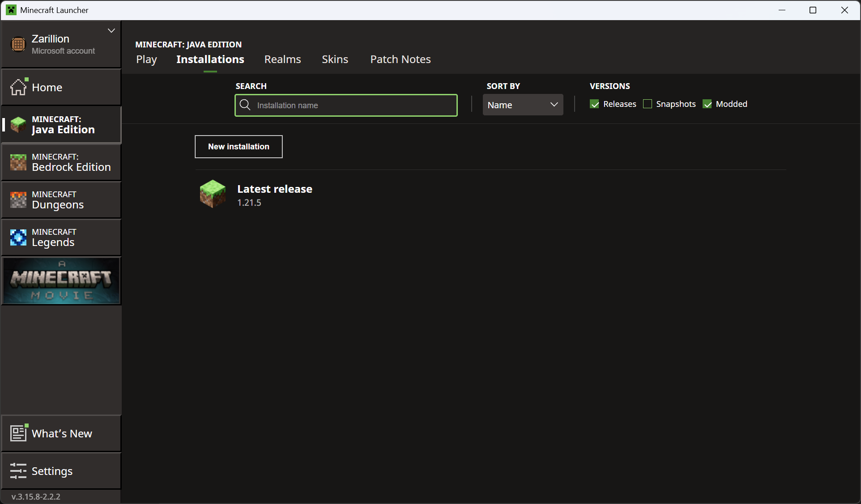Expand the account switcher chevron
The width and height of the screenshot is (861, 504).
(111, 30)
